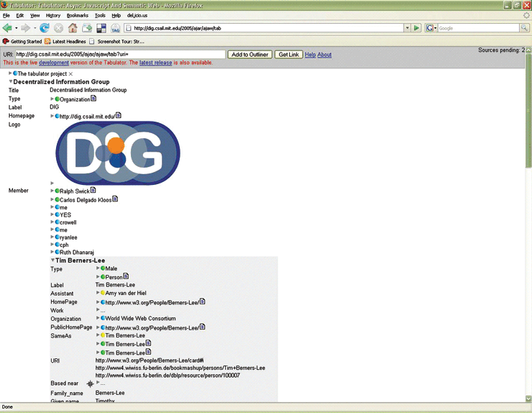Screen dimensions: 532x413
Task: Click the DIG logo image
Action: [118, 153]
